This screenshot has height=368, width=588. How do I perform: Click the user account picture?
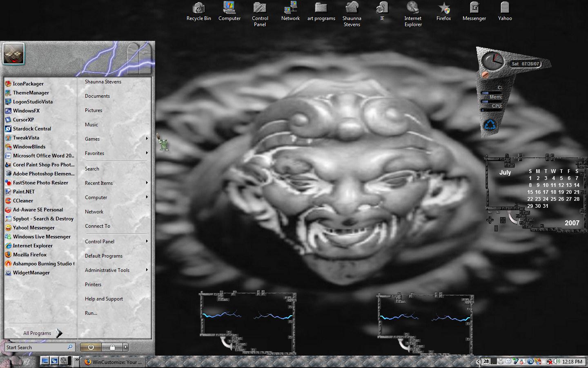[14, 54]
